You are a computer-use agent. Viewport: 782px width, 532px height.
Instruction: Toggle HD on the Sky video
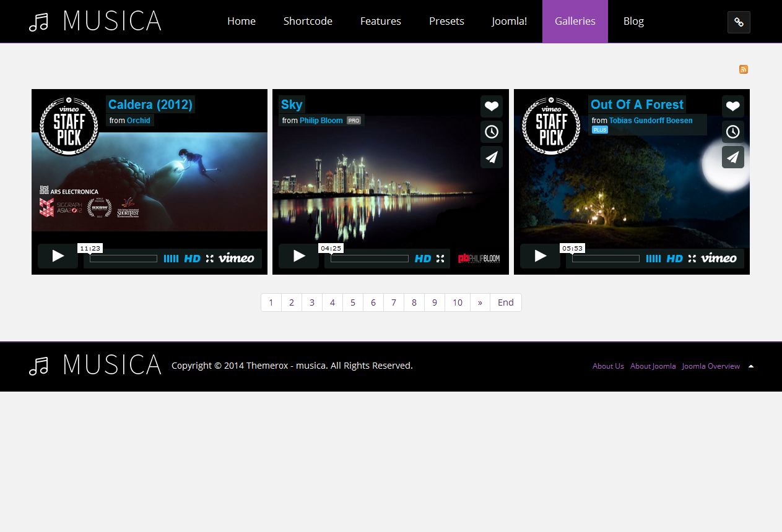click(x=423, y=259)
